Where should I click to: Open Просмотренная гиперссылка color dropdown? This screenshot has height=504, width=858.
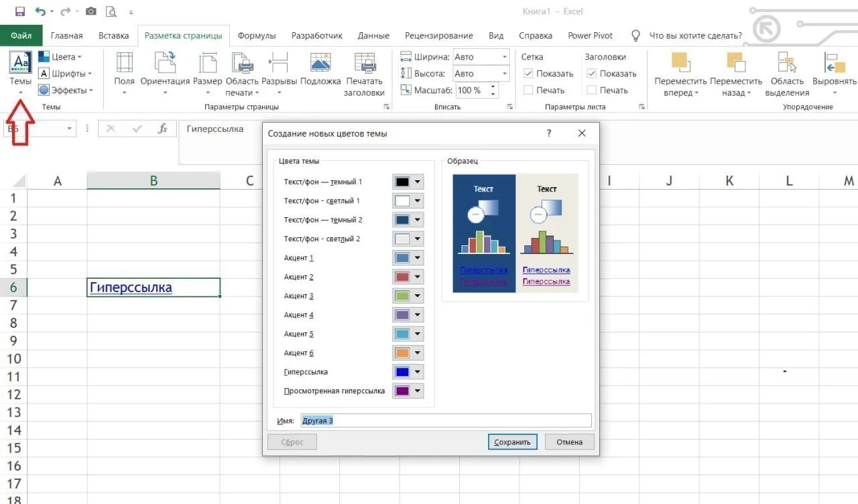[x=418, y=391]
